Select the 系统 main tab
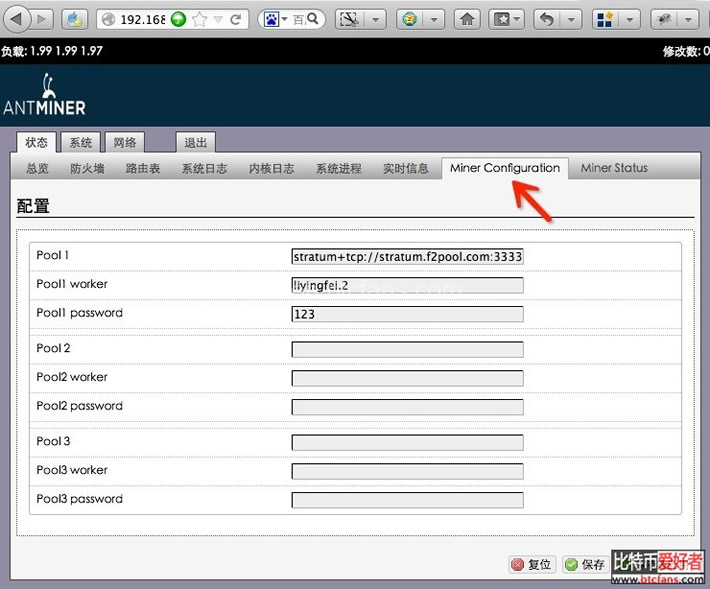This screenshot has height=589, width=710. tap(81, 143)
